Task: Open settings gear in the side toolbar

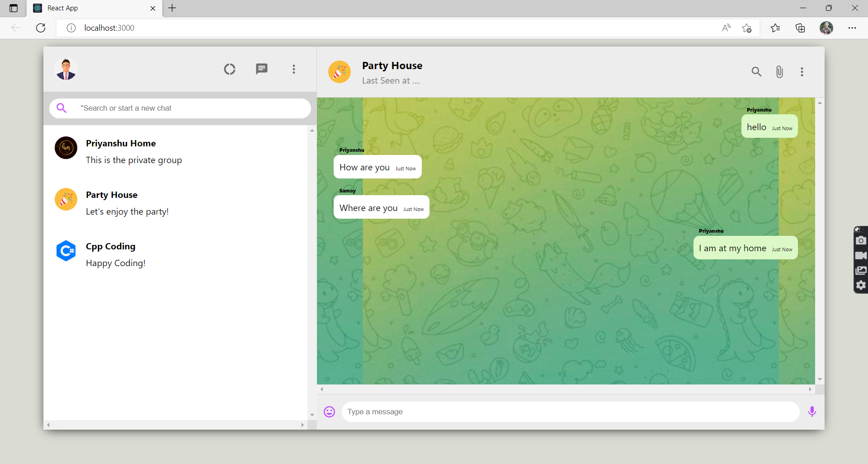Action: click(861, 285)
